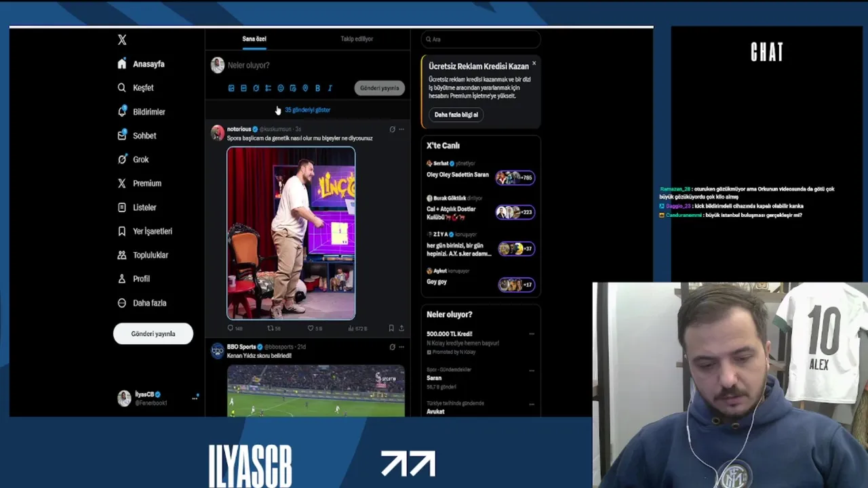Open the notorious post image
The height and width of the screenshot is (488, 868).
coord(291,233)
